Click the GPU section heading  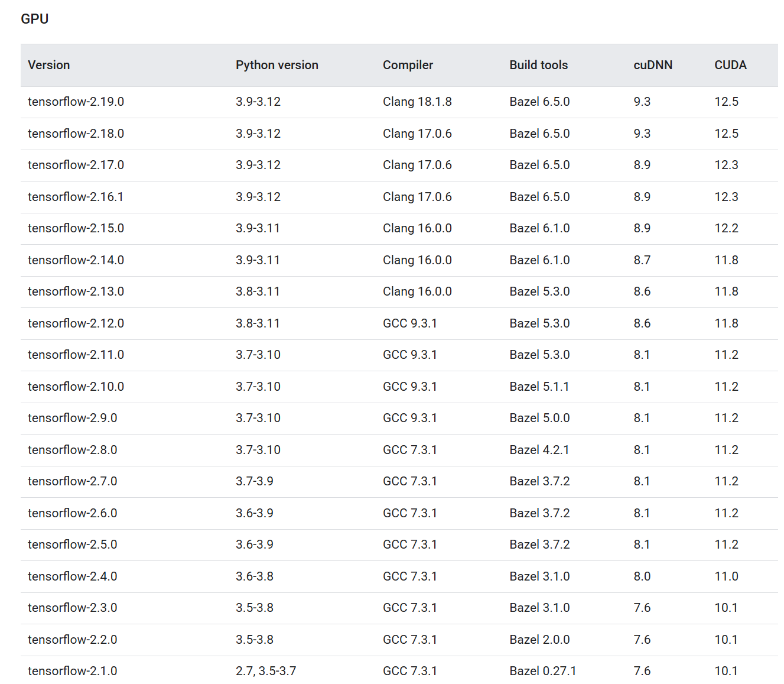tap(35, 19)
